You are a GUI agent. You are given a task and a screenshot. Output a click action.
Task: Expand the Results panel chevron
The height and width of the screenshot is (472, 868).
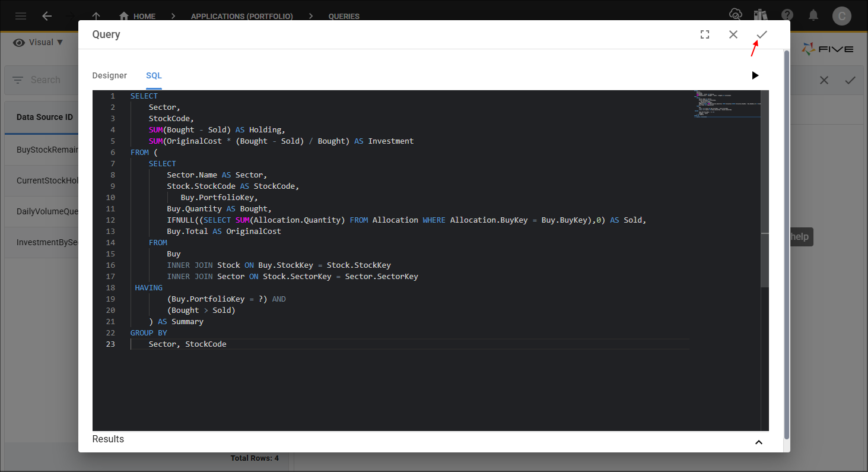click(758, 442)
